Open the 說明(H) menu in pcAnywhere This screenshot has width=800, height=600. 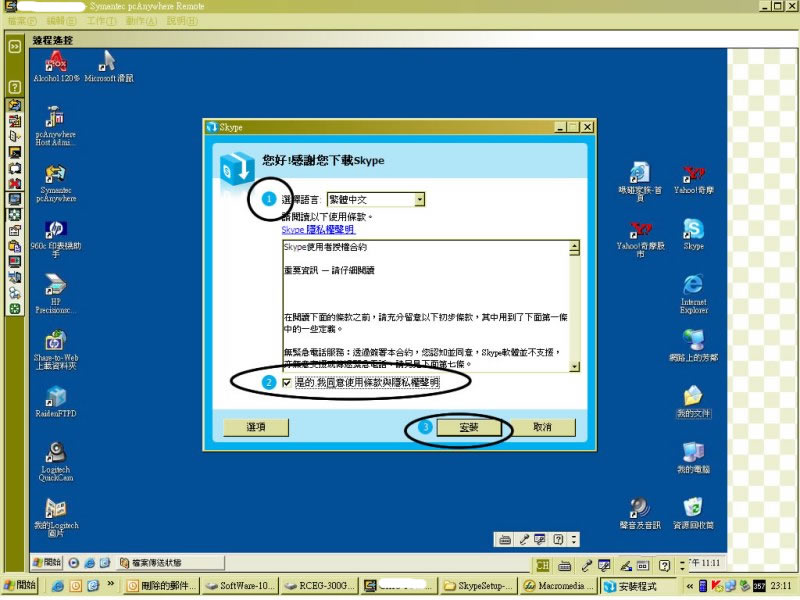pos(182,21)
